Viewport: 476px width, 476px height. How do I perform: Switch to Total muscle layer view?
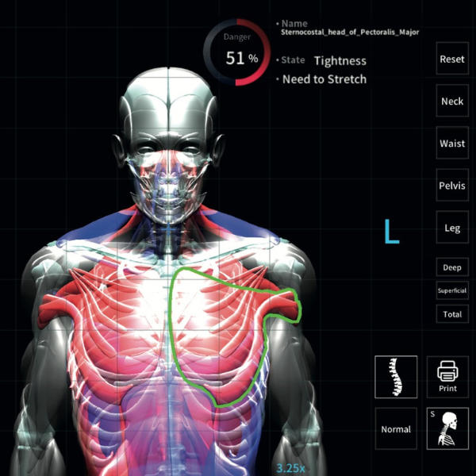coord(451,314)
